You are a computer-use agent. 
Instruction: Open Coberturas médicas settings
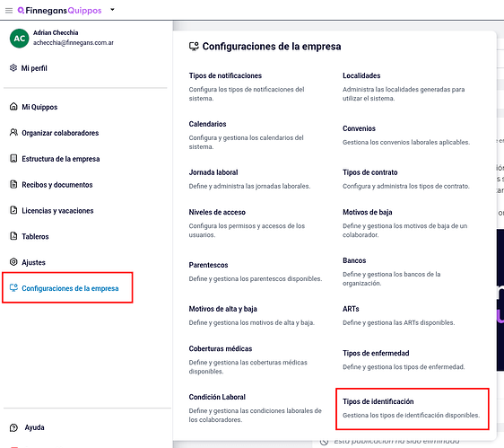pyautogui.click(x=248, y=360)
